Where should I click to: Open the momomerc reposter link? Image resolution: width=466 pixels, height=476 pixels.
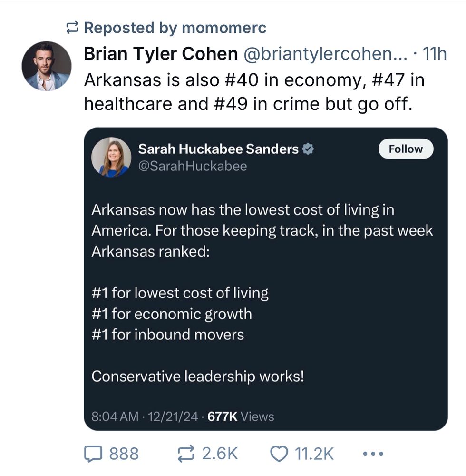pyautogui.click(x=224, y=28)
